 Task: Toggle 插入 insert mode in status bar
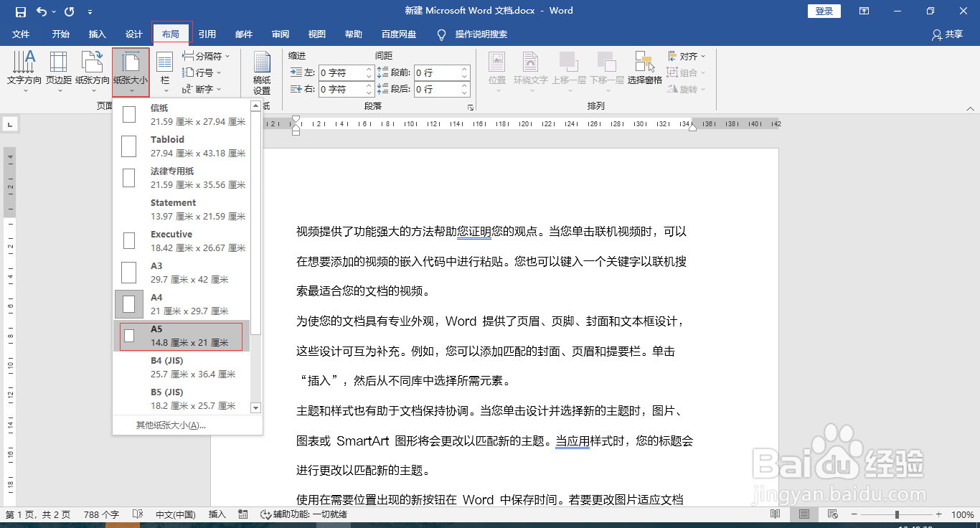click(x=217, y=514)
